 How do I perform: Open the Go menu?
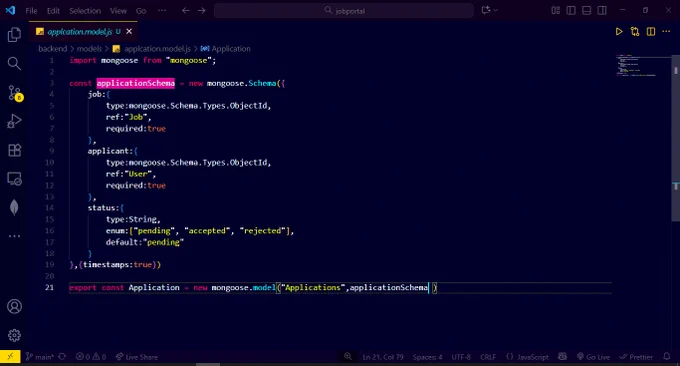[141, 10]
